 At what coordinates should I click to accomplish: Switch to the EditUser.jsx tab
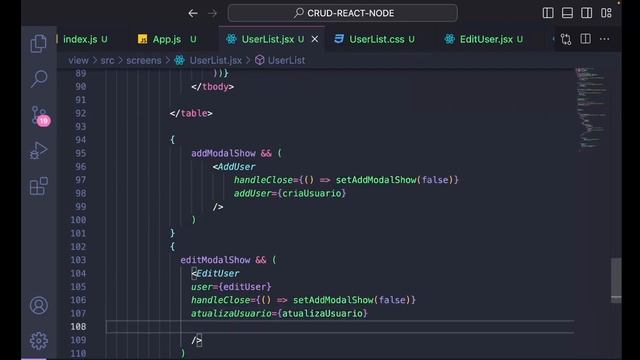tap(486, 39)
